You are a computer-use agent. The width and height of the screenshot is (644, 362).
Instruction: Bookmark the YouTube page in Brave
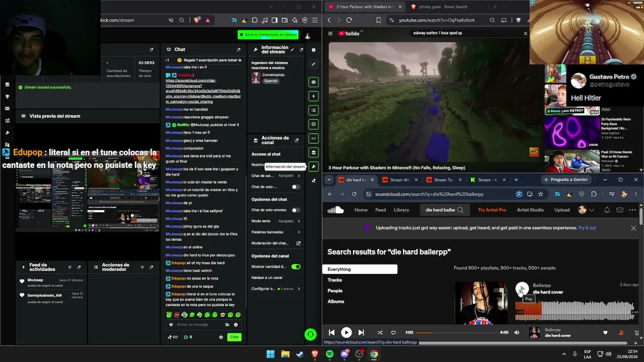coord(379,20)
